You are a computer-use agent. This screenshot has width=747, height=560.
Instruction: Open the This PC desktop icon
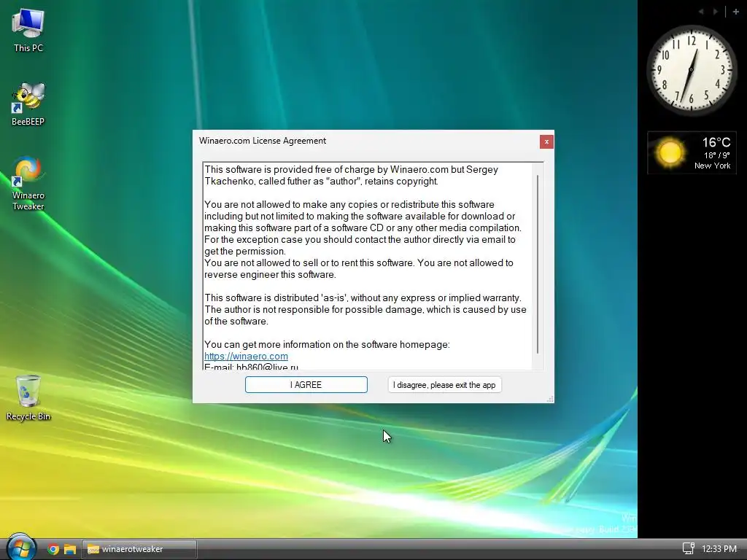[28, 31]
